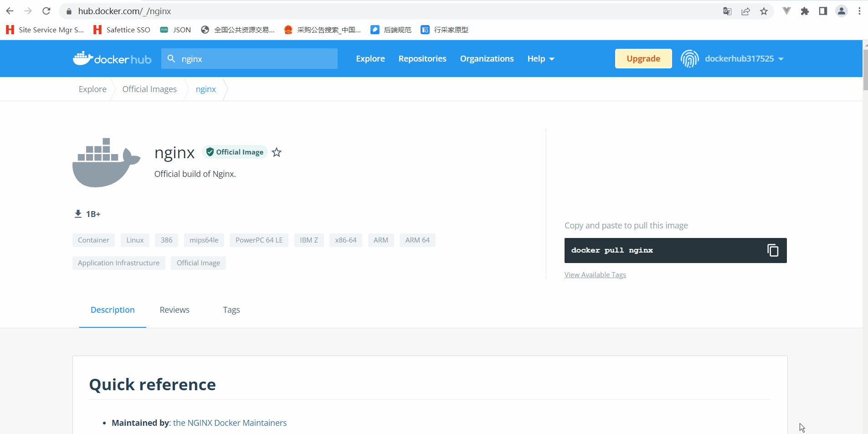Open the JSON bookmark
Screen dimensions: 868x434
tap(175, 30)
